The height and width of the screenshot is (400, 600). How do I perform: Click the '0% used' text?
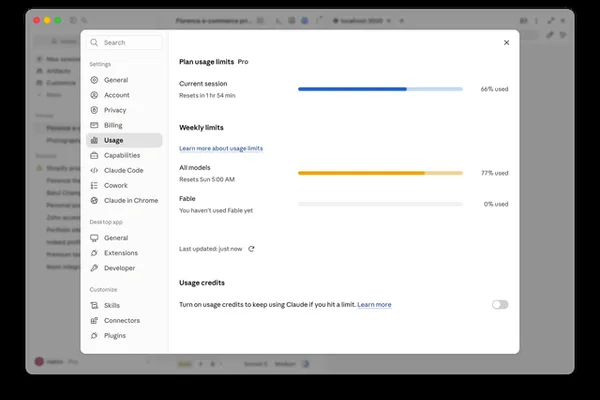coord(496,204)
